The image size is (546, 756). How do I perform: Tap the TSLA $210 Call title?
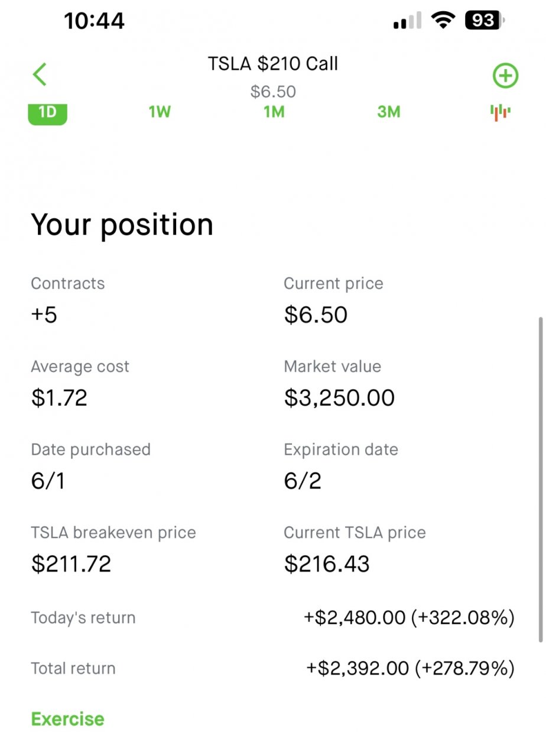click(x=272, y=64)
